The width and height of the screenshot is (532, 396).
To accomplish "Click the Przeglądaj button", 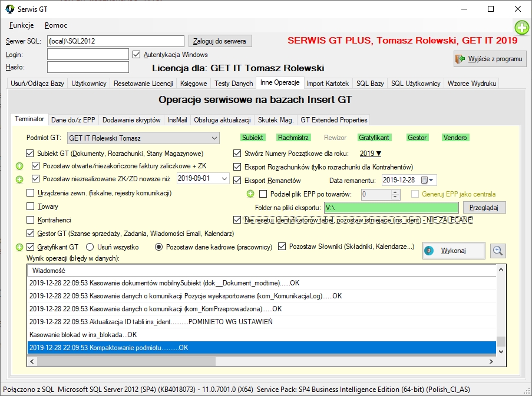I will tap(484, 208).
